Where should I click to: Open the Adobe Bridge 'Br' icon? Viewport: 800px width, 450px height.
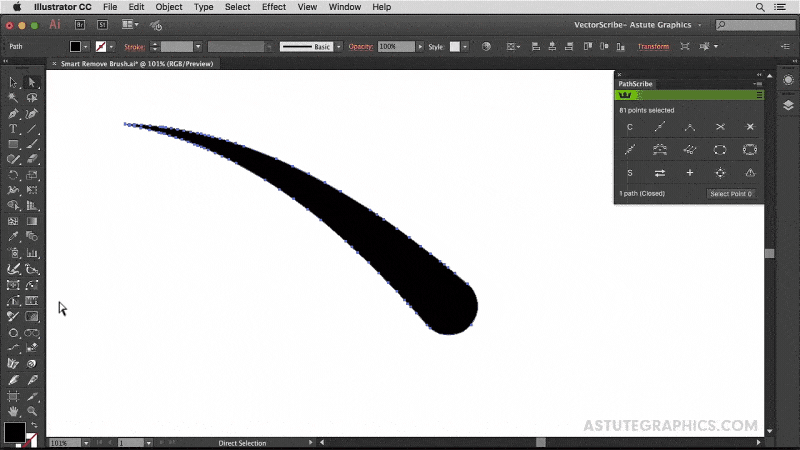click(x=81, y=24)
